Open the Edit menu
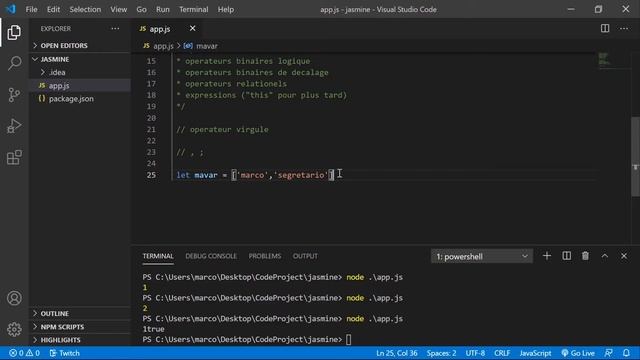 (53, 9)
